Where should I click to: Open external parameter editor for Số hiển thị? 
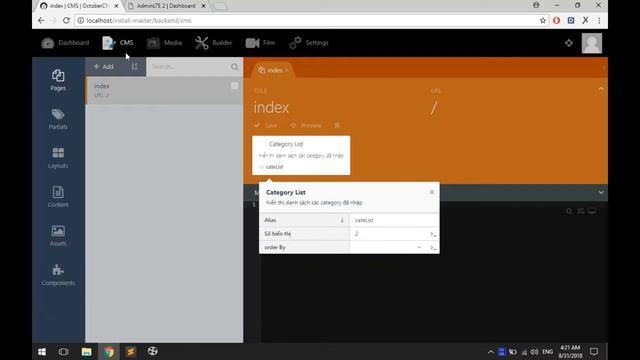[433, 234]
